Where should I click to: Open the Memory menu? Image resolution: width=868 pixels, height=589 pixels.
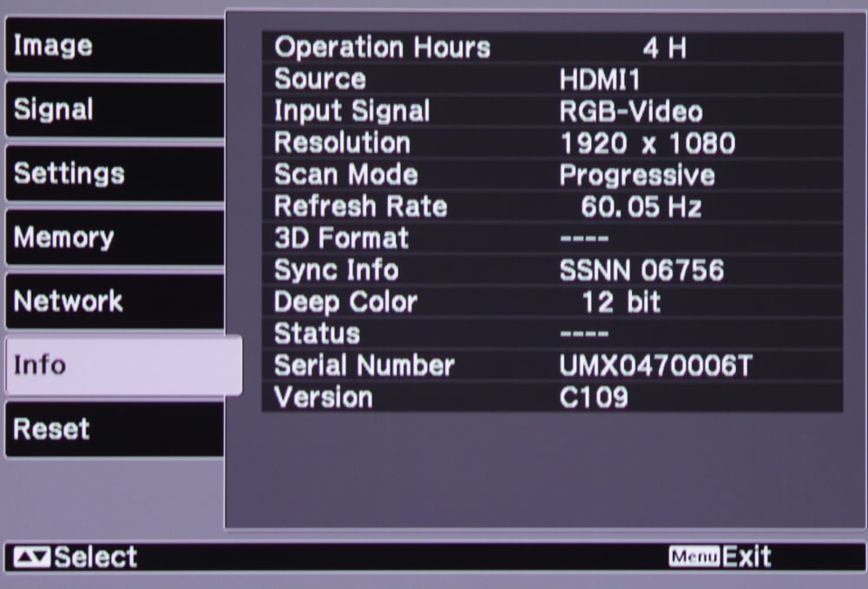tap(115, 237)
